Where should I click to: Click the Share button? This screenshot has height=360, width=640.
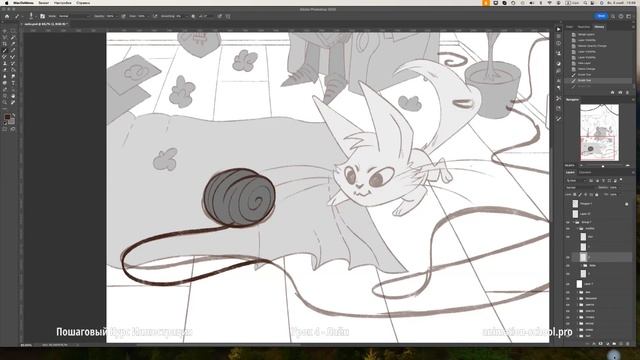pyautogui.click(x=601, y=16)
